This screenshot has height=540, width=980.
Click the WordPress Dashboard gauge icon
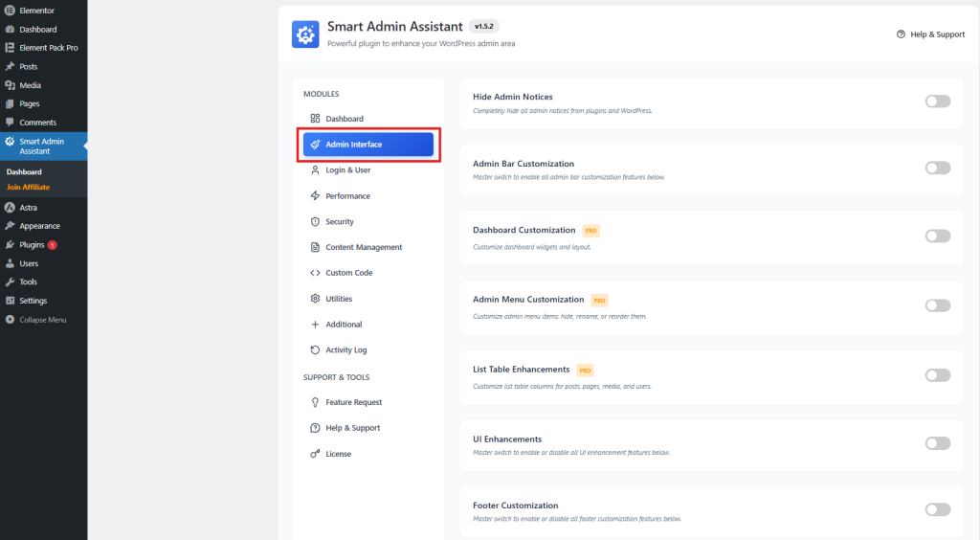click(10, 30)
